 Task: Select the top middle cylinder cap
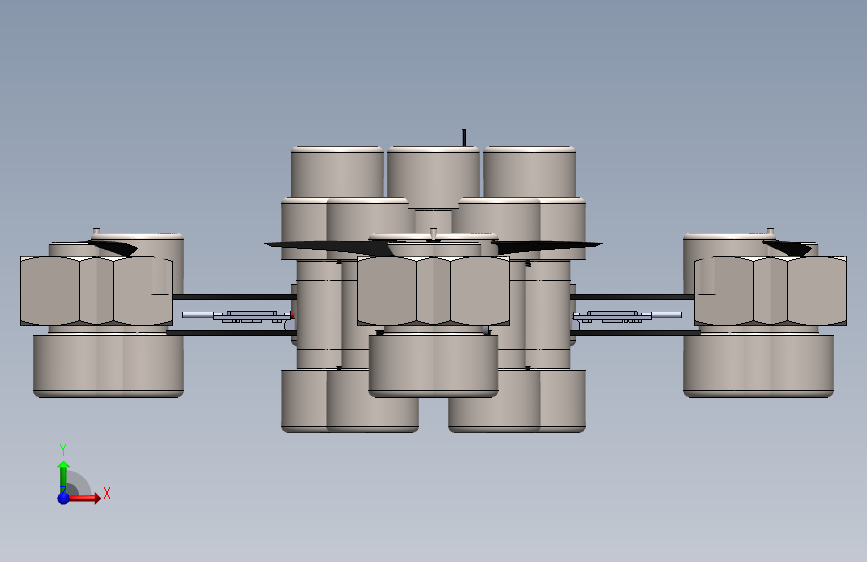(433, 177)
